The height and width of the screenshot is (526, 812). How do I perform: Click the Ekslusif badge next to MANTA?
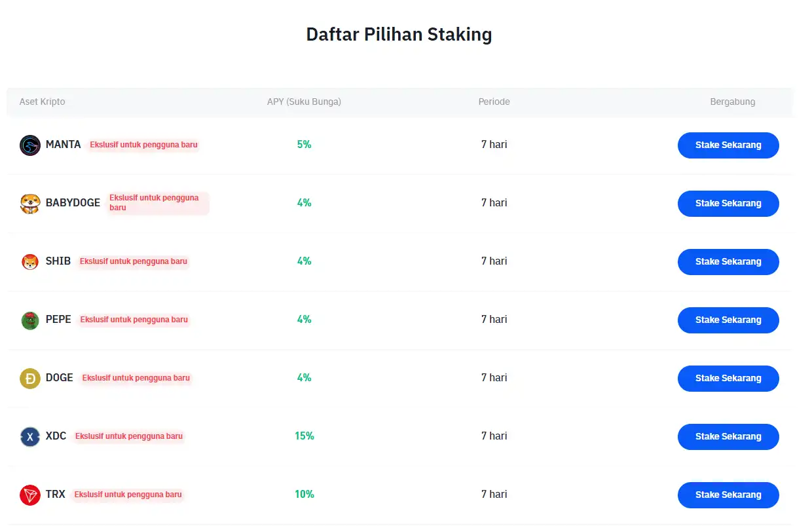click(143, 145)
